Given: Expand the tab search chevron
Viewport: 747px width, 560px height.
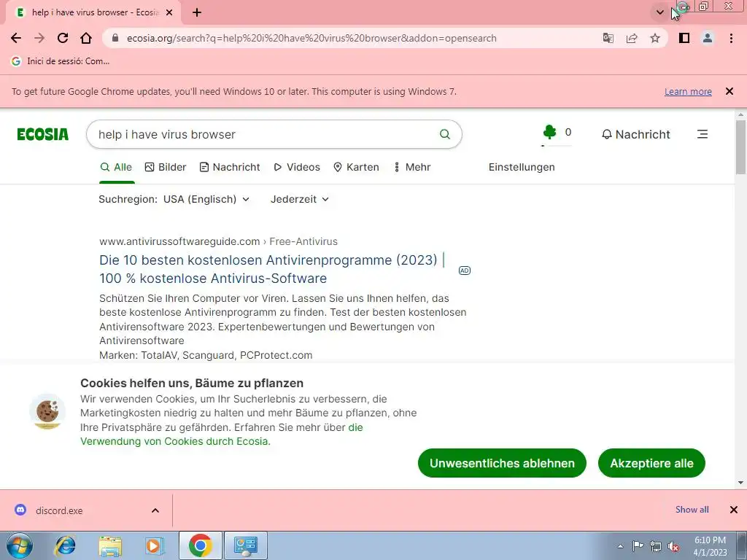Looking at the screenshot, I should [659, 13].
